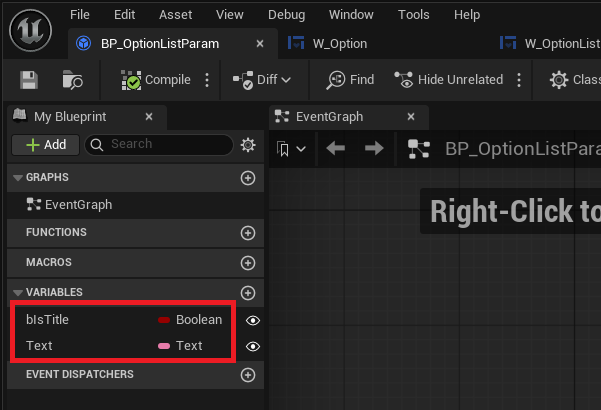Screen dimensions: 601x410
Task: Click the Save blueprint floppy disk icon
Action: (29, 80)
